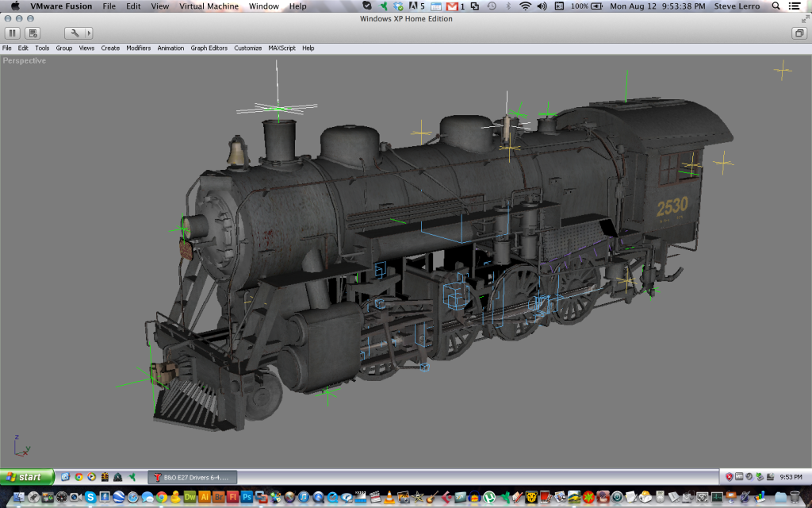812x508 pixels.
Task: Open Google Chrome from the Dock
Action: [x=162, y=497]
